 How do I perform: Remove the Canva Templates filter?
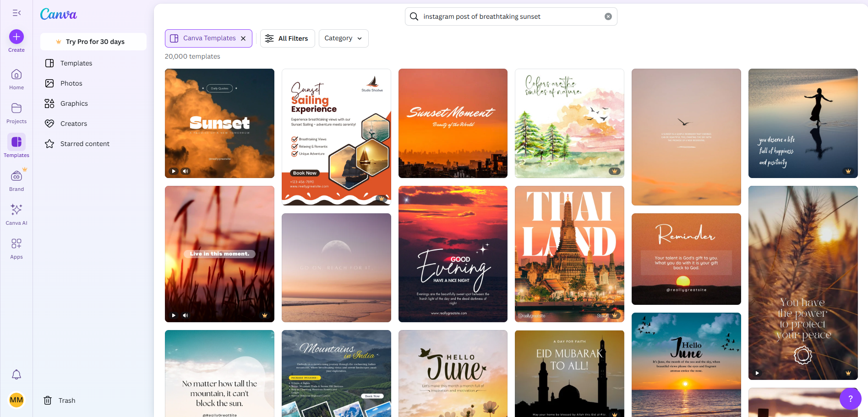click(x=243, y=38)
